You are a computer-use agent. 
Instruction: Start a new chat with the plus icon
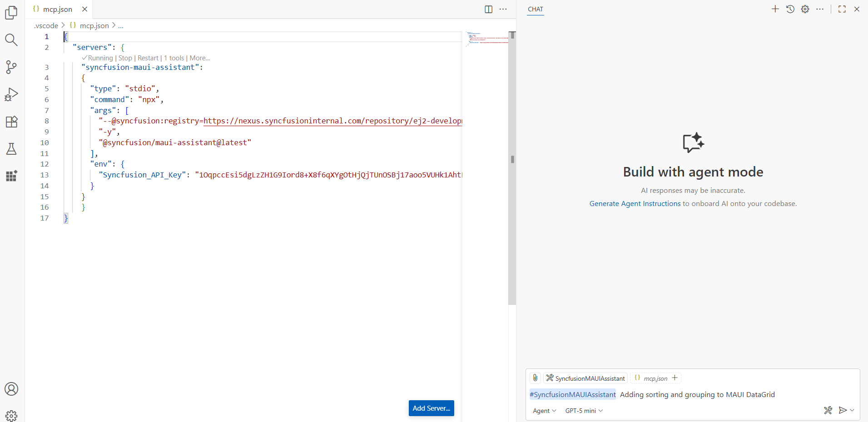tap(775, 9)
